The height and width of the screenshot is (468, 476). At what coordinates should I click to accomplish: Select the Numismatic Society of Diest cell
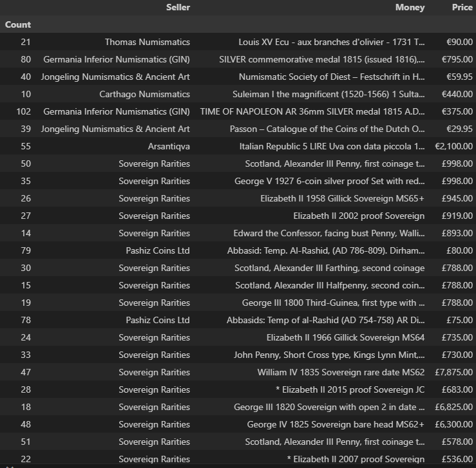pyautogui.click(x=332, y=77)
